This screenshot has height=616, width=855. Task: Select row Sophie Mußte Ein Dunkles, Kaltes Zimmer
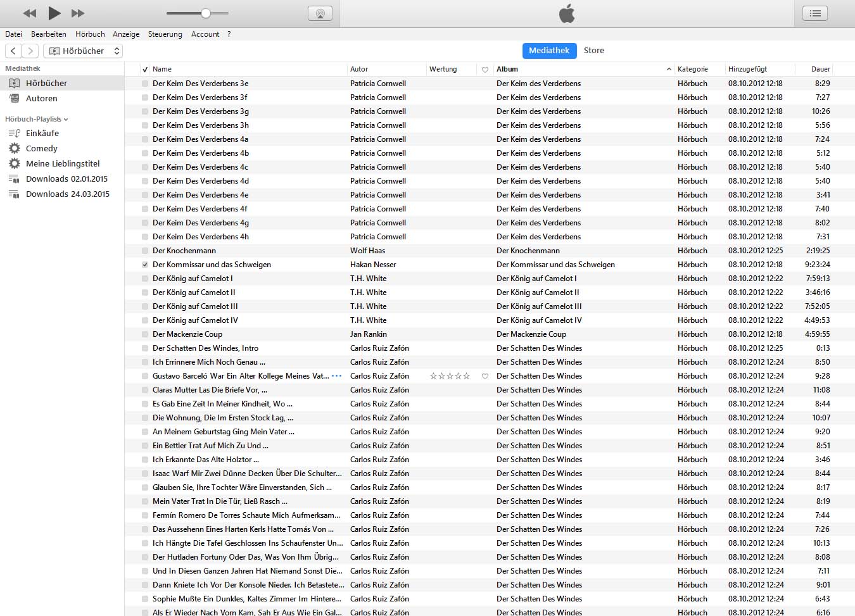tap(490, 599)
